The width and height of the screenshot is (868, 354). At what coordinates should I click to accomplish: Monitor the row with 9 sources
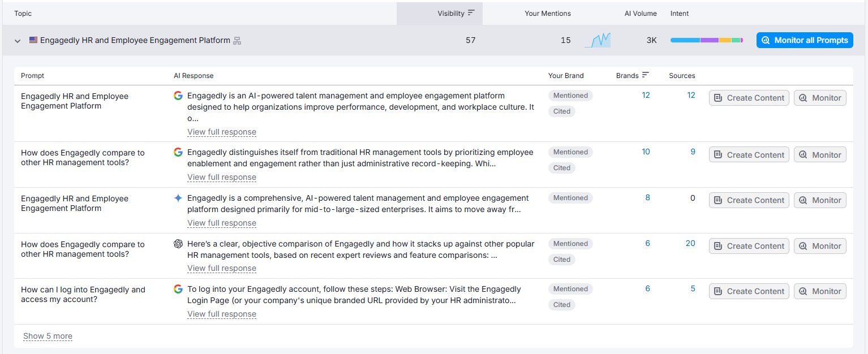820,155
